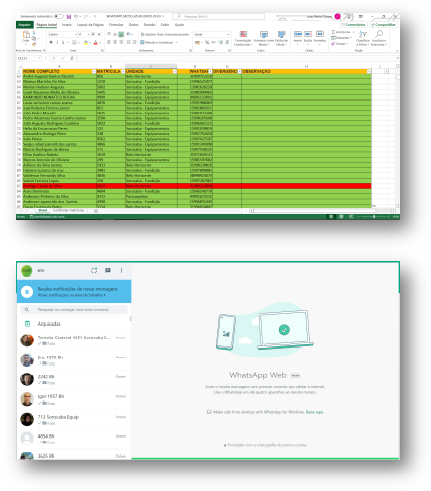Open chat '713 Sorocaba Equip'

[x=74, y=419]
